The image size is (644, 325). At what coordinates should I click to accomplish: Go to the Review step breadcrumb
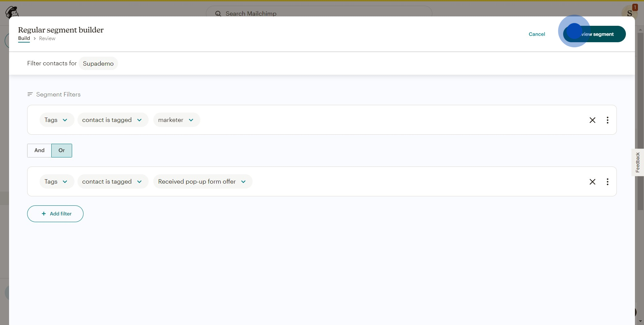pos(47,39)
